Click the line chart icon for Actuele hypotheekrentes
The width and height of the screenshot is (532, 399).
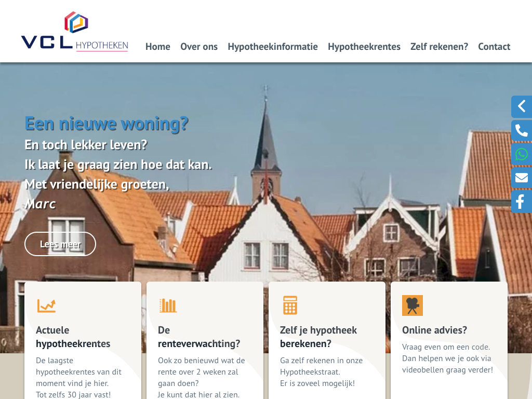[46, 305]
